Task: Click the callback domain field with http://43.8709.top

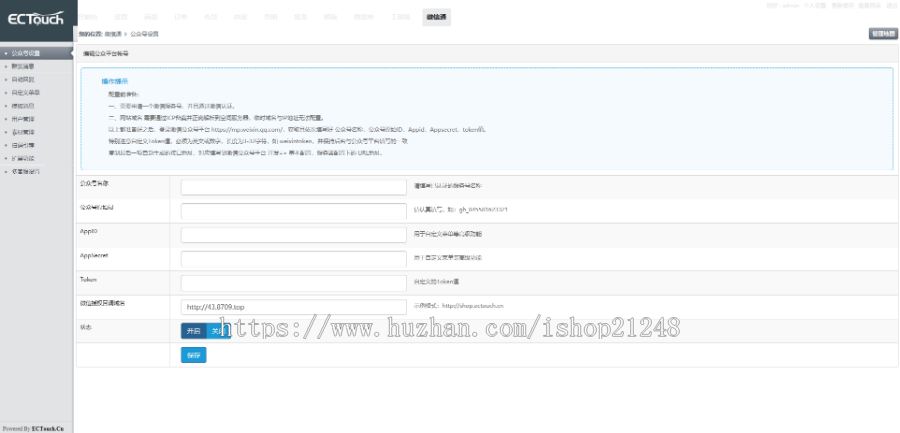Action: (x=293, y=307)
